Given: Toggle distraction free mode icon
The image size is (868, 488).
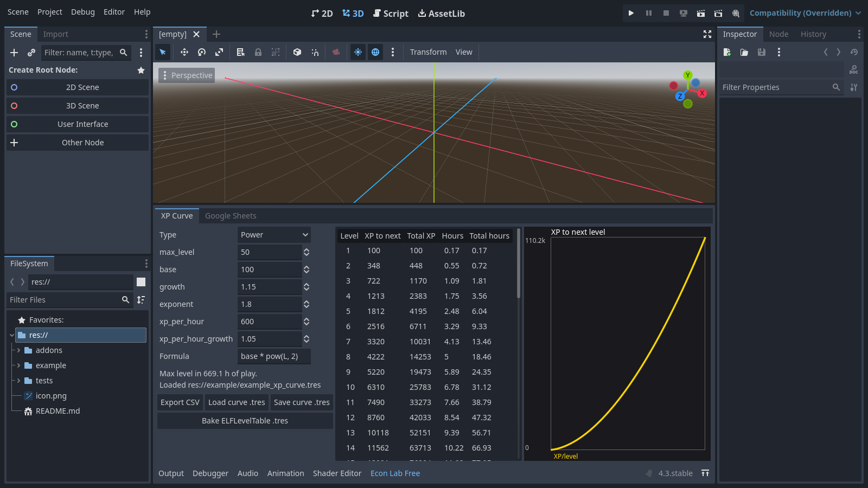Looking at the screenshot, I should tap(707, 34).
